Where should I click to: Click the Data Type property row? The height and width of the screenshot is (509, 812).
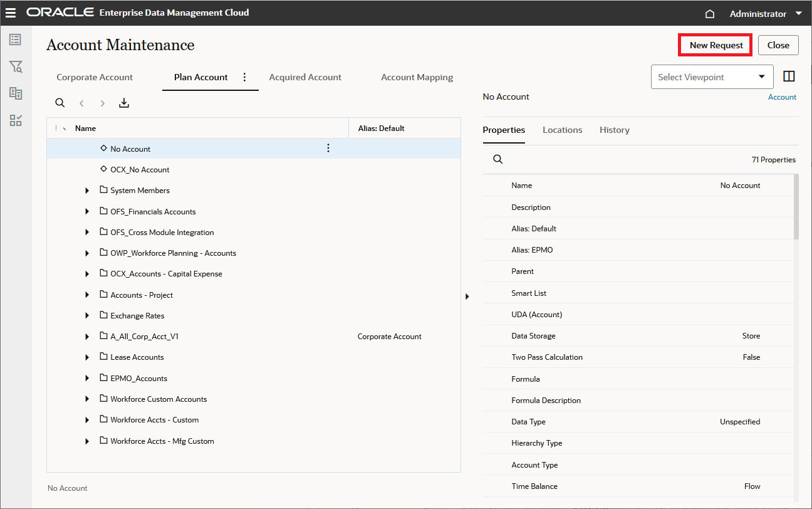[x=638, y=422]
